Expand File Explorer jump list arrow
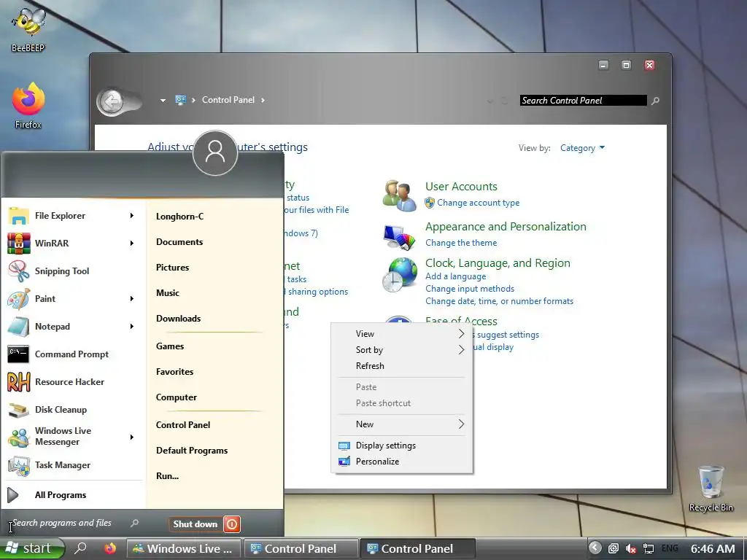 [132, 216]
